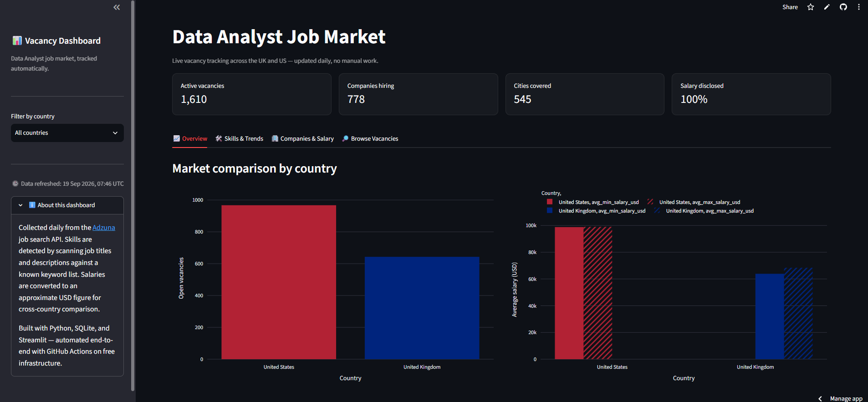Click the Browse Vacancies magnifier icon

tap(346, 138)
